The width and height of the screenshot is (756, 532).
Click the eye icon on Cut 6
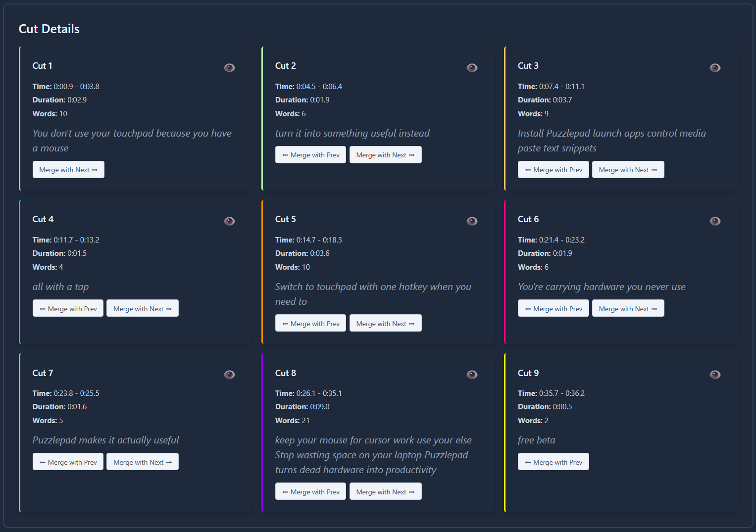[x=715, y=221]
